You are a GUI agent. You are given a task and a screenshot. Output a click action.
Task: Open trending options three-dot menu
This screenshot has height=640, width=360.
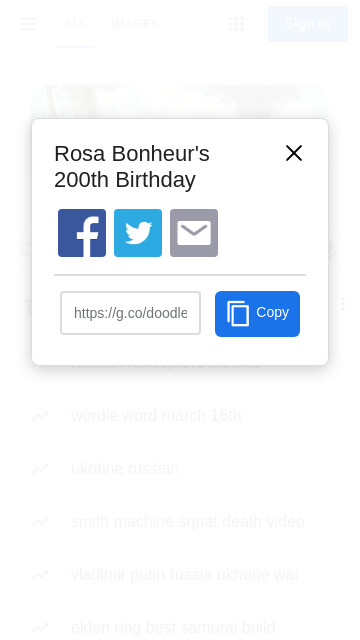[x=343, y=304]
